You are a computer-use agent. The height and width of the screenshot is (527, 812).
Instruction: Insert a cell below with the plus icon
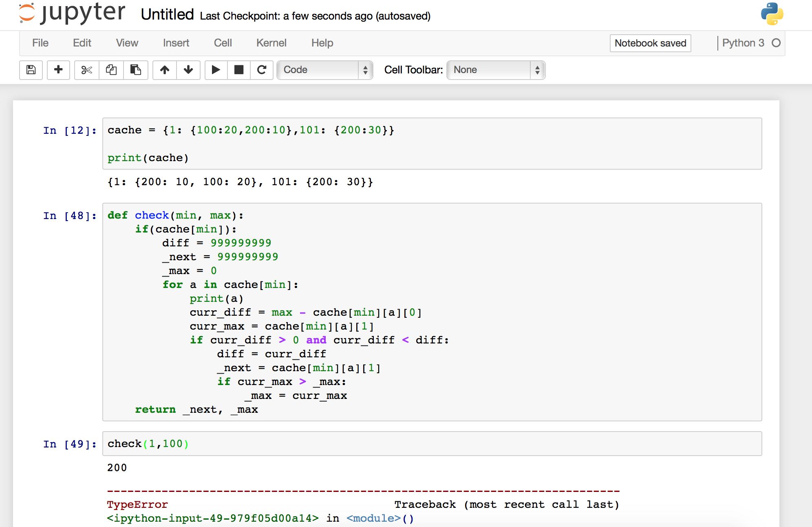point(58,70)
